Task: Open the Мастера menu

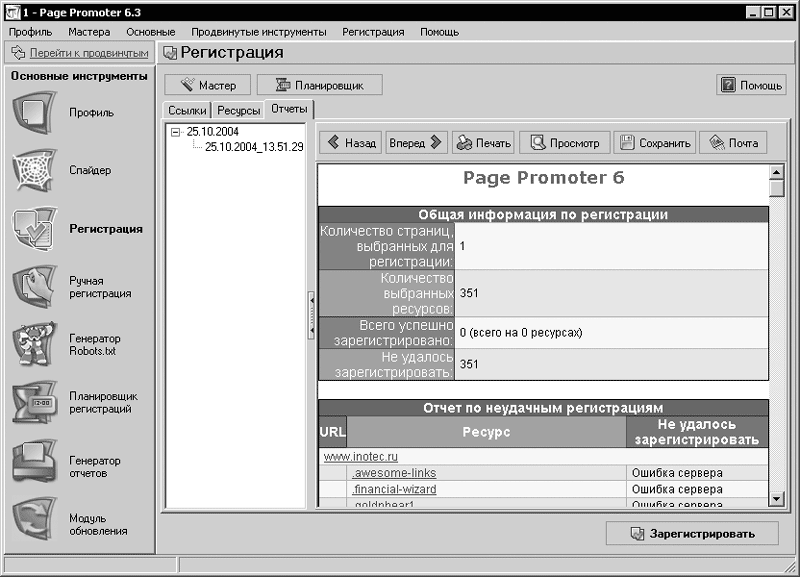Action: pos(89,32)
